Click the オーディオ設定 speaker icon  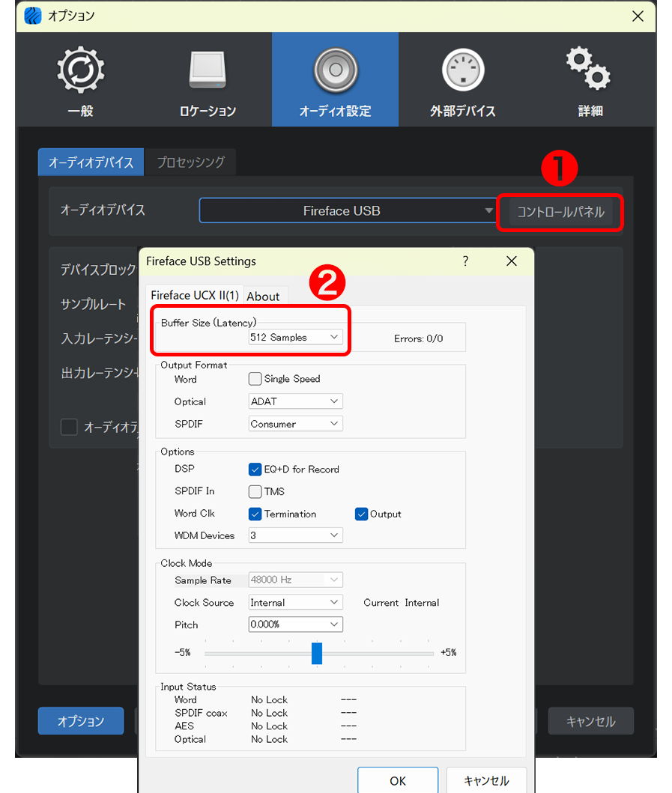coord(335,71)
